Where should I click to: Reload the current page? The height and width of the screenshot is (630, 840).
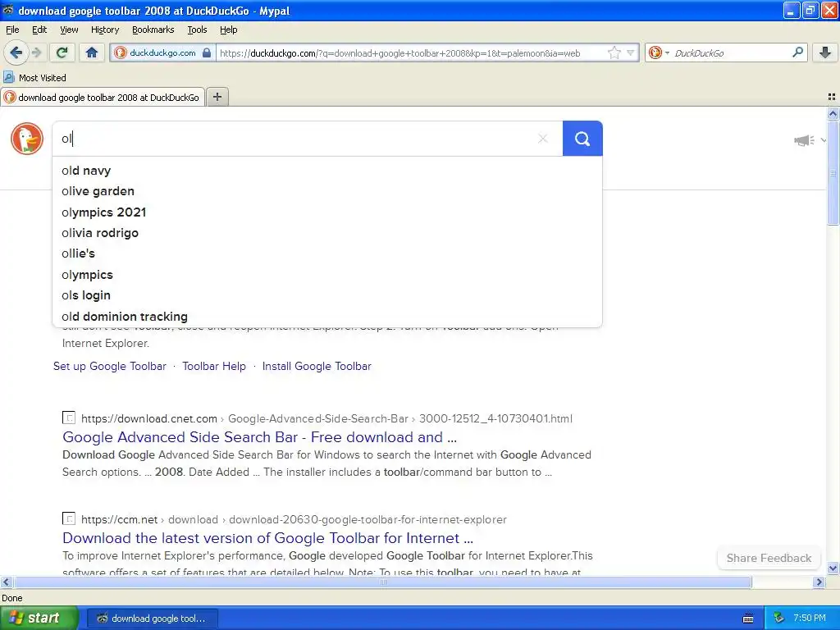pos(62,52)
